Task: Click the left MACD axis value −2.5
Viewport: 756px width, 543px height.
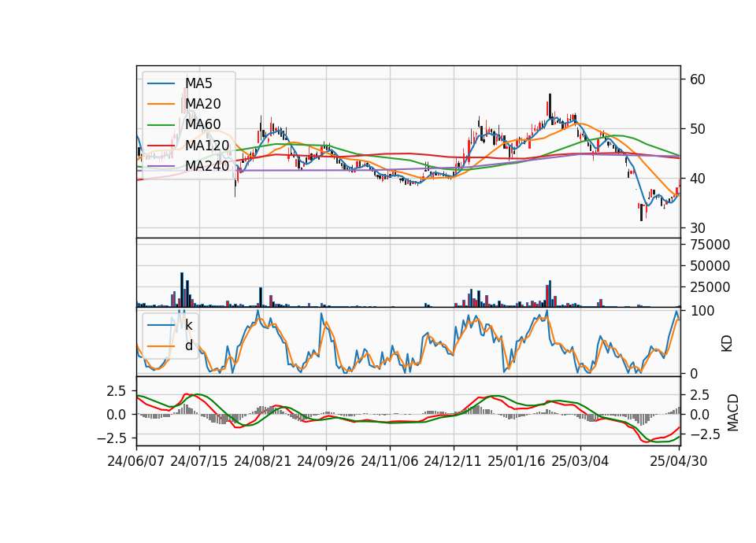Action: point(111,438)
